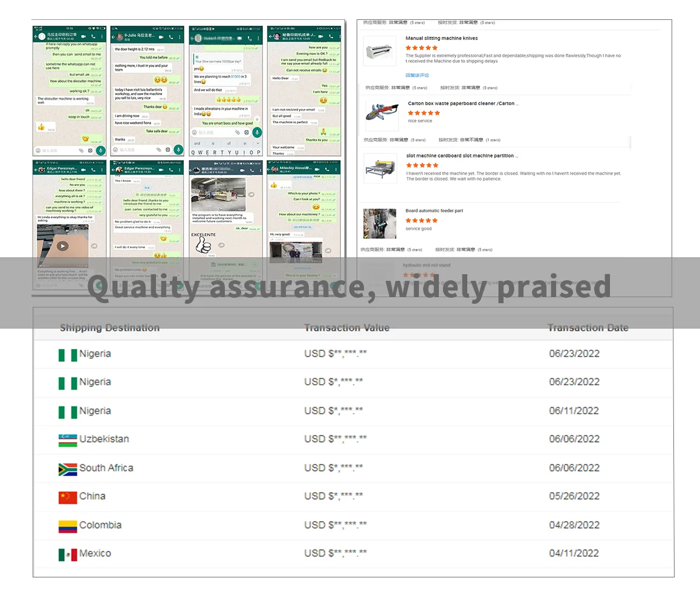
Task: Tap video call icon in 9-Julio chat
Action: pyautogui.click(x=161, y=37)
